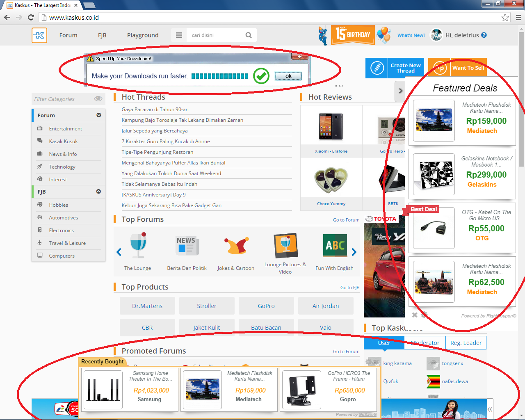Close the Kaskus browser tab
The image size is (525, 420).
tap(76, 5)
